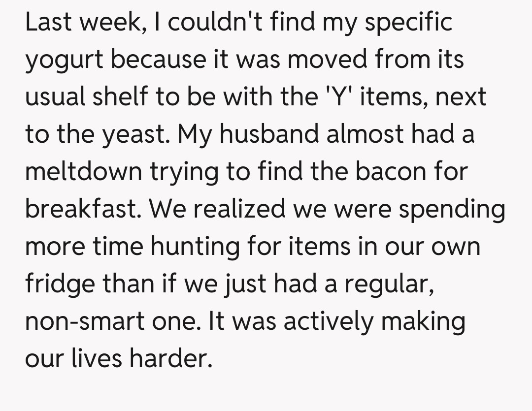Click the word 'yogurt' in the paragraph
Screen dimensions: 532x411
64,60
